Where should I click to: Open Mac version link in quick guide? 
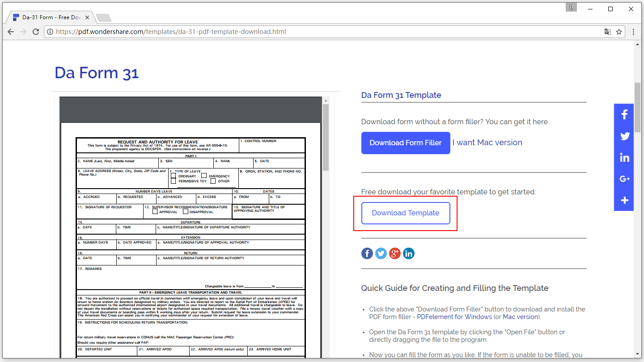pos(521,317)
